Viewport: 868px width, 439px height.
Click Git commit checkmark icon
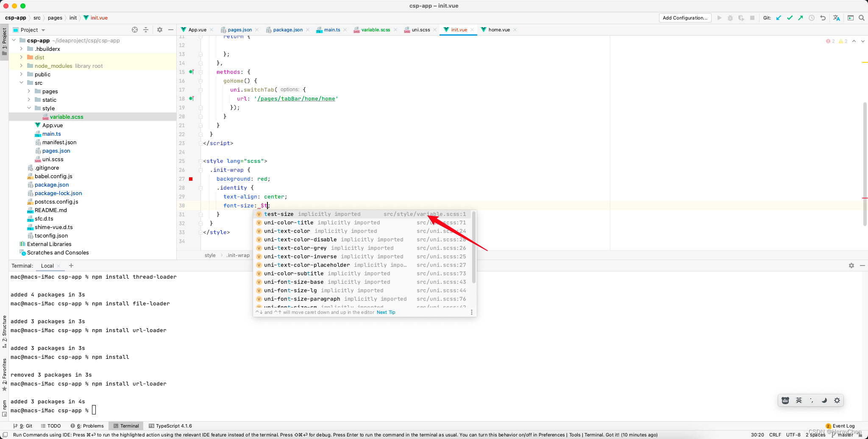click(790, 18)
